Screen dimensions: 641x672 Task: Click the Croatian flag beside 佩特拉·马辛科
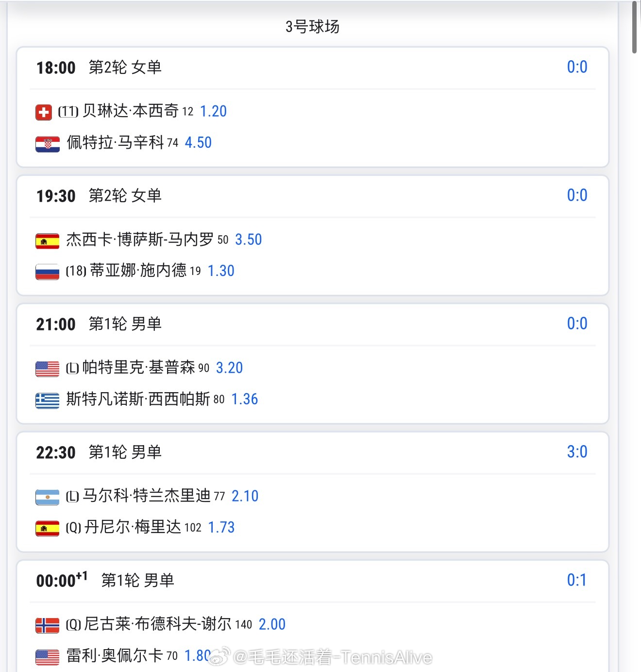click(x=47, y=144)
